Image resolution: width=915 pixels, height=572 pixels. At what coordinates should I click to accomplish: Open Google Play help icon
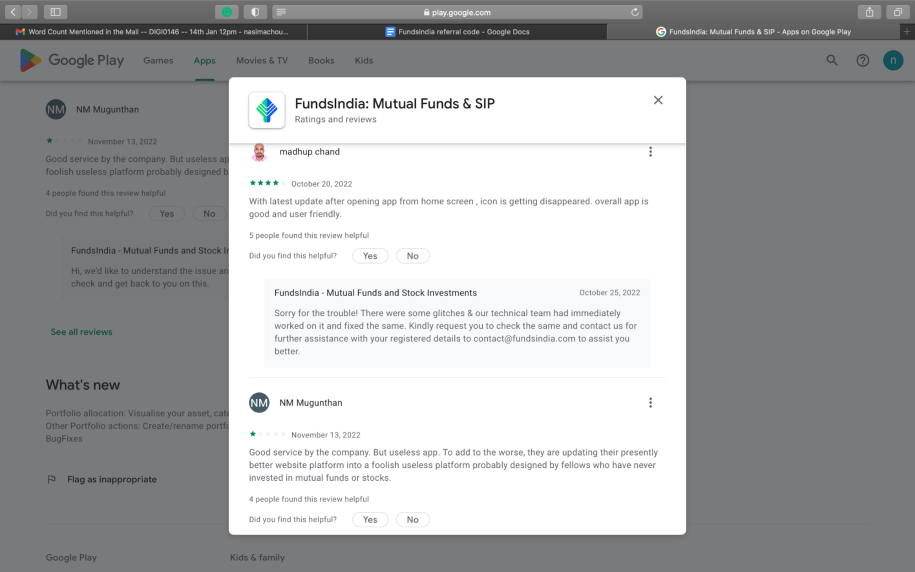862,60
